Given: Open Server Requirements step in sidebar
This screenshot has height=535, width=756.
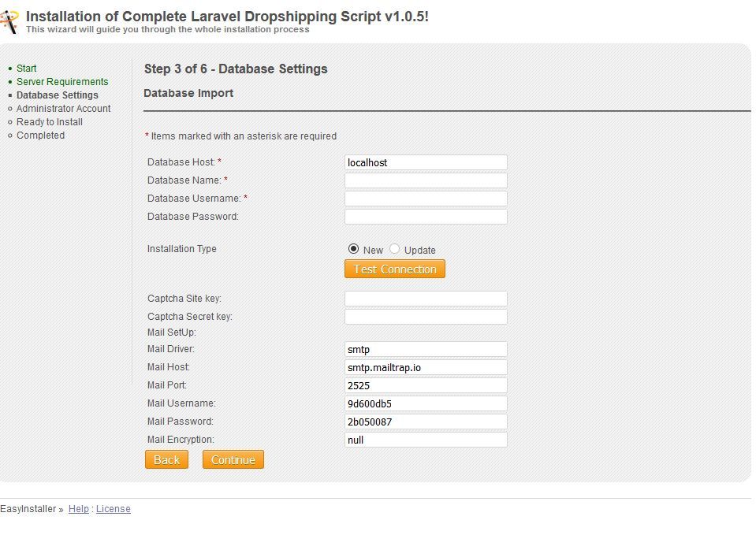Looking at the screenshot, I should click(x=62, y=82).
